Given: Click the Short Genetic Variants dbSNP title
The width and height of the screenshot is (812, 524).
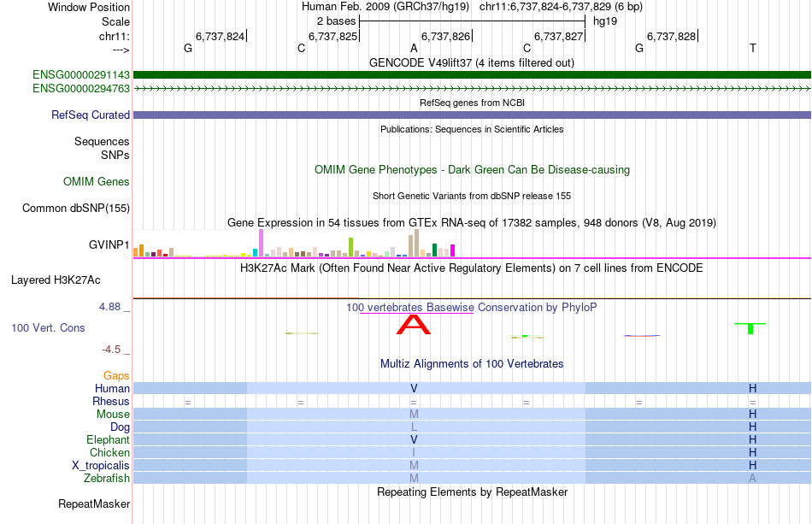Looking at the screenshot, I should tap(472, 196).
